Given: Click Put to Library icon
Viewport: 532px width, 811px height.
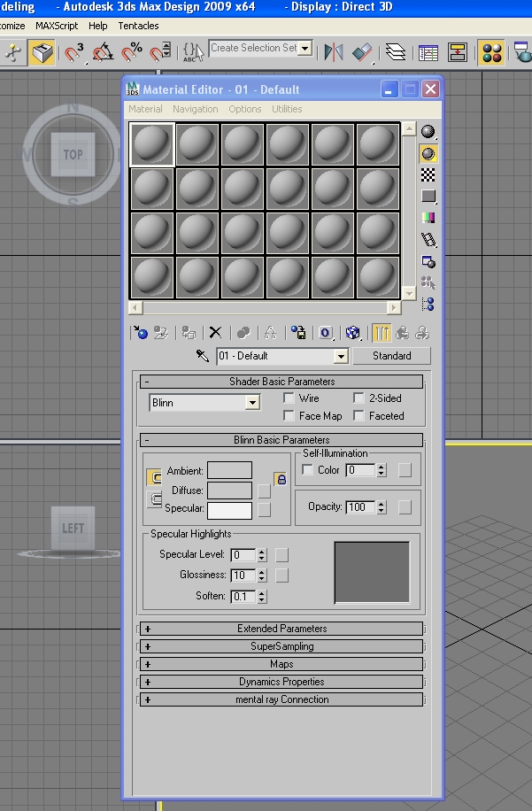Looking at the screenshot, I should [297, 333].
